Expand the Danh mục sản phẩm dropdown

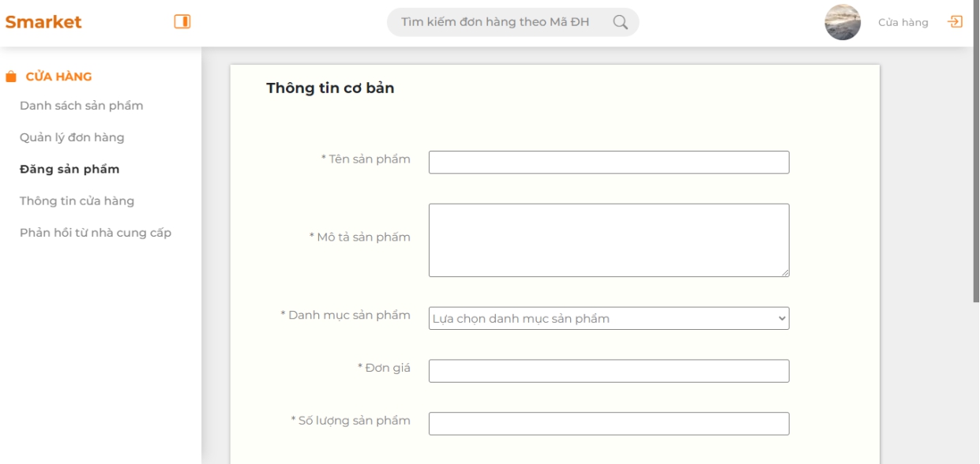(x=609, y=318)
